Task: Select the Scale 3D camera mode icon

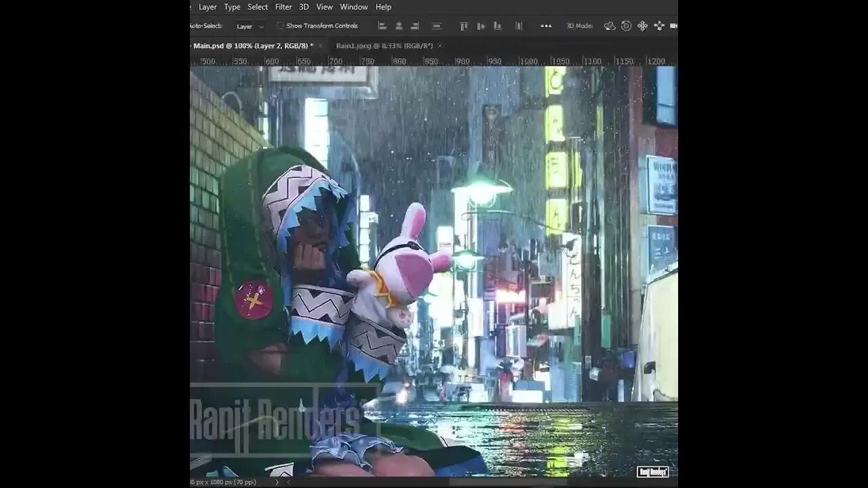Action: (x=673, y=26)
